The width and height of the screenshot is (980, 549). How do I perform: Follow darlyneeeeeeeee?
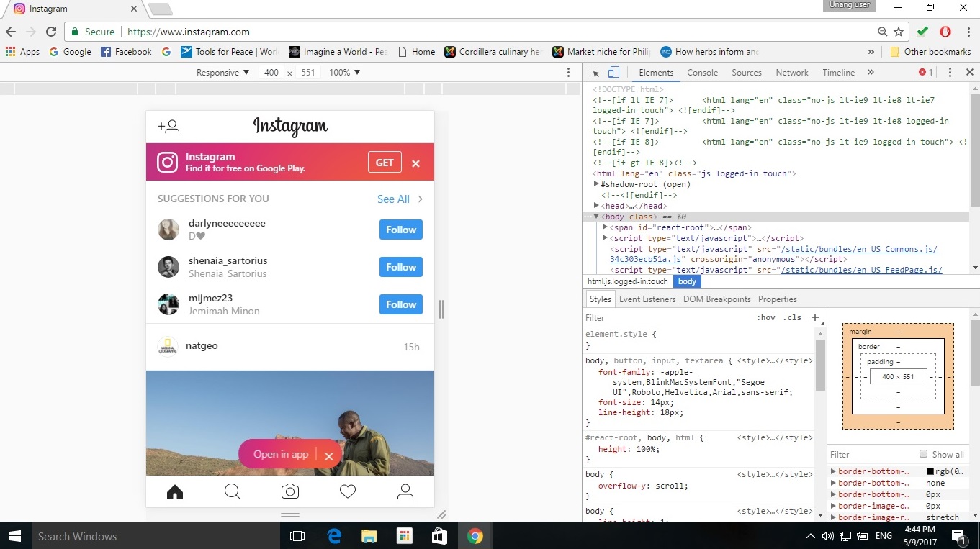pos(401,230)
